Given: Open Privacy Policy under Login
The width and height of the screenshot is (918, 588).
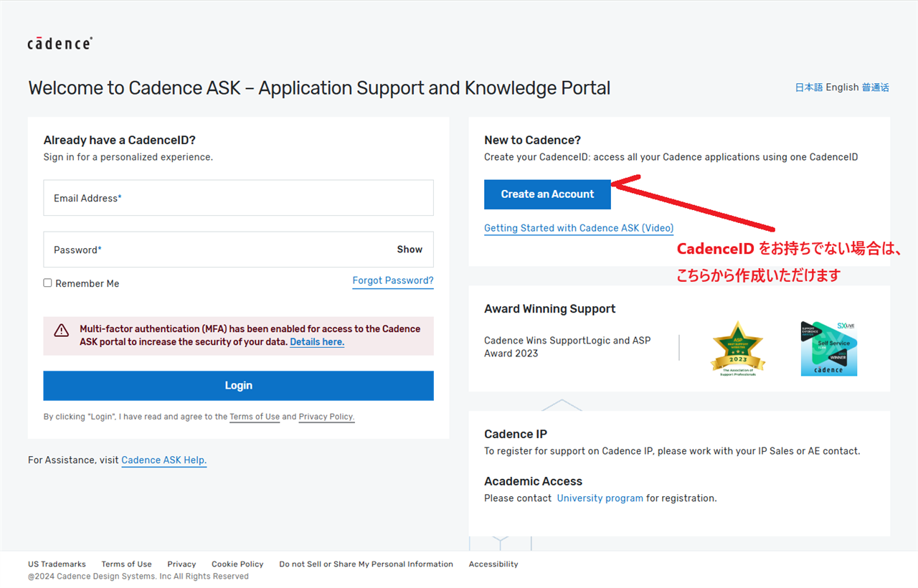Looking at the screenshot, I should (326, 417).
